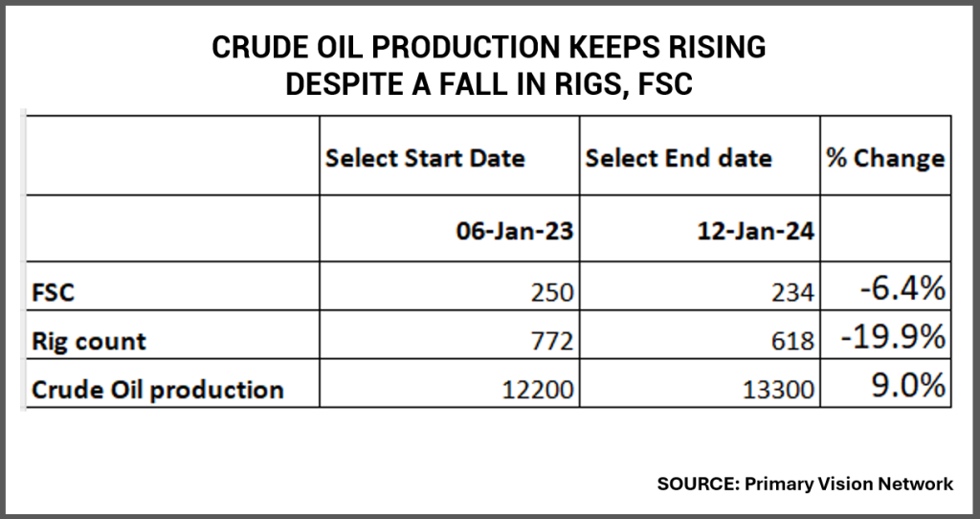Click the "Crude Oil Production Keeps Rising" title line
The width and height of the screenshot is (980, 519).
click(x=489, y=48)
